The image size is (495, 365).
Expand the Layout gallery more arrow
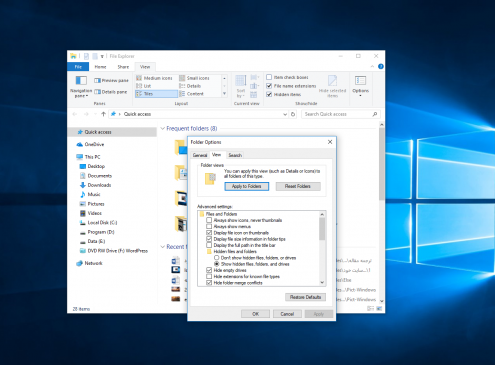[x=224, y=94]
